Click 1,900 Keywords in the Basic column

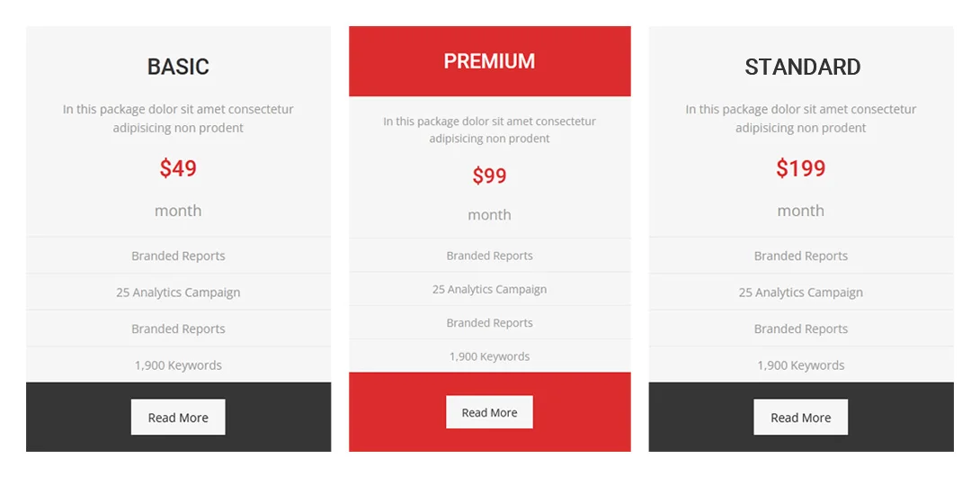[x=178, y=364]
